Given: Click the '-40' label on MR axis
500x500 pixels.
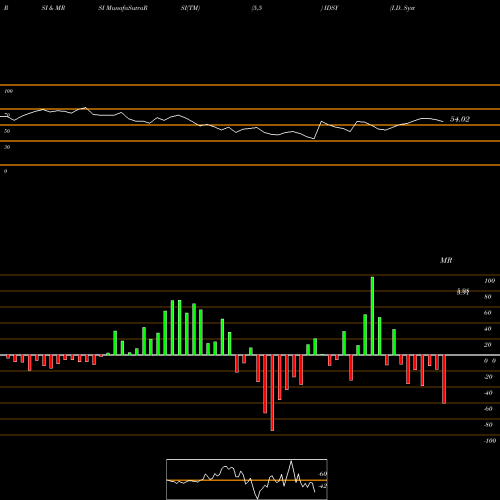Looking at the screenshot, I should (x=488, y=393).
